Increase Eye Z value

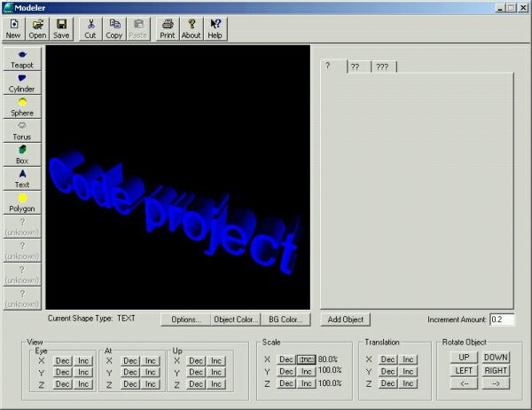tap(83, 384)
